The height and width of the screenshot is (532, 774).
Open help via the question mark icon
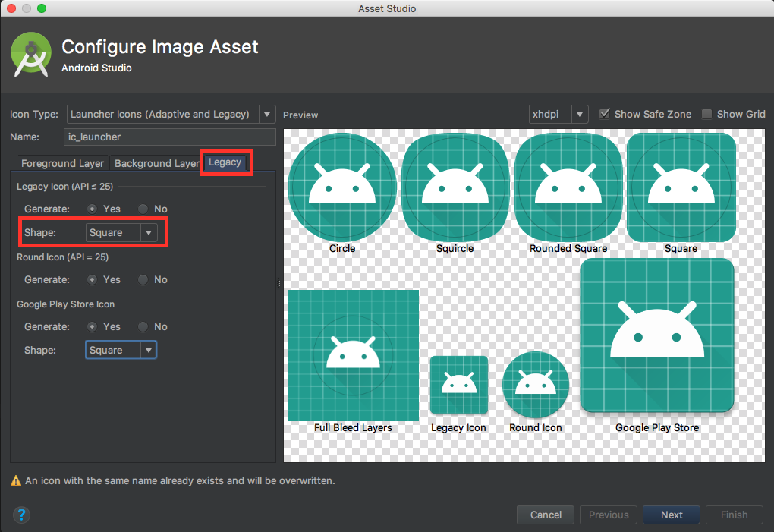tap(21, 515)
